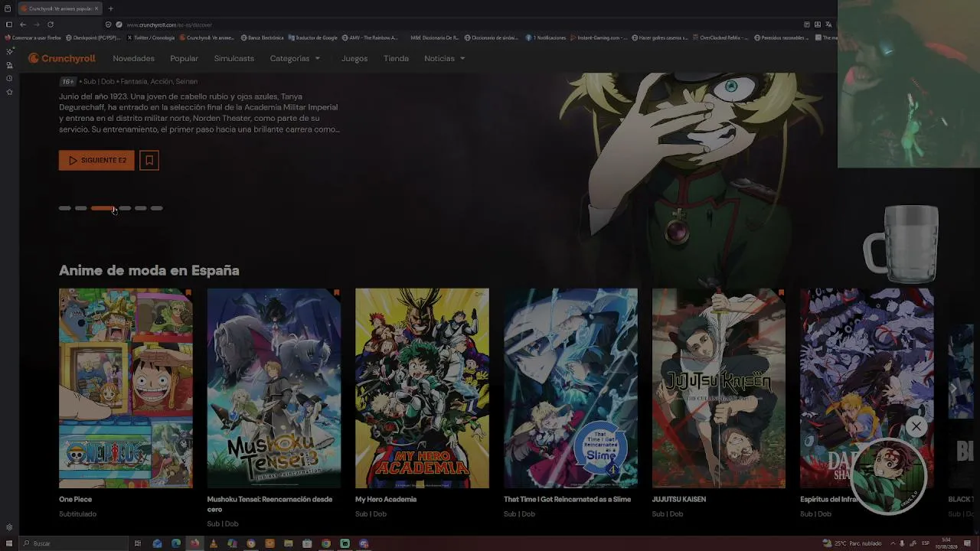Visit the Tienda store link
Viewport: 980px width, 551px height.
tap(396, 58)
